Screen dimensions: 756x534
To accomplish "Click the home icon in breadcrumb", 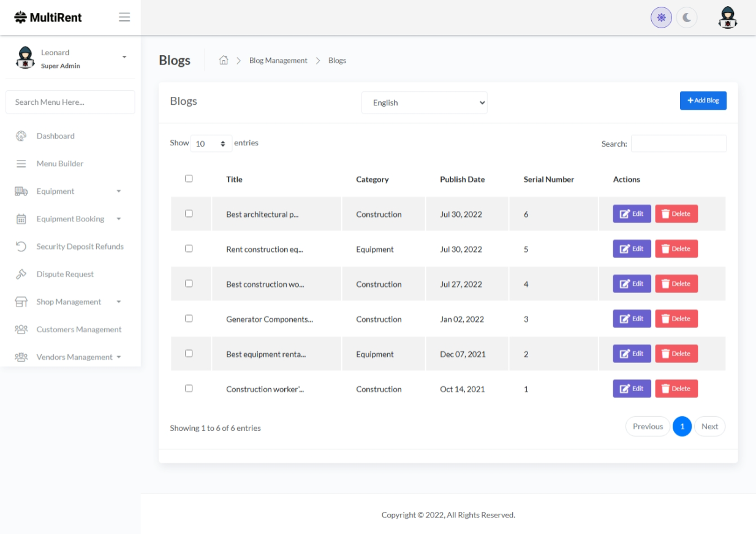I will [224, 60].
